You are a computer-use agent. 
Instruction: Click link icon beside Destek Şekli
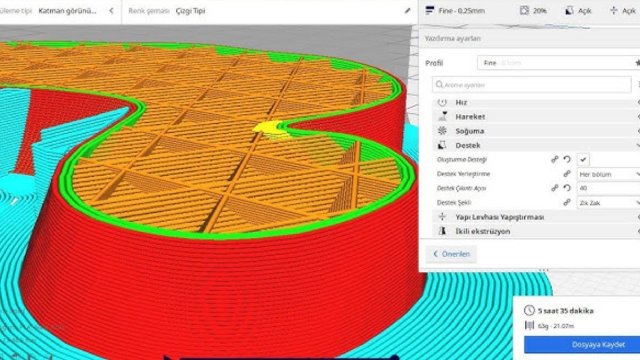point(567,202)
